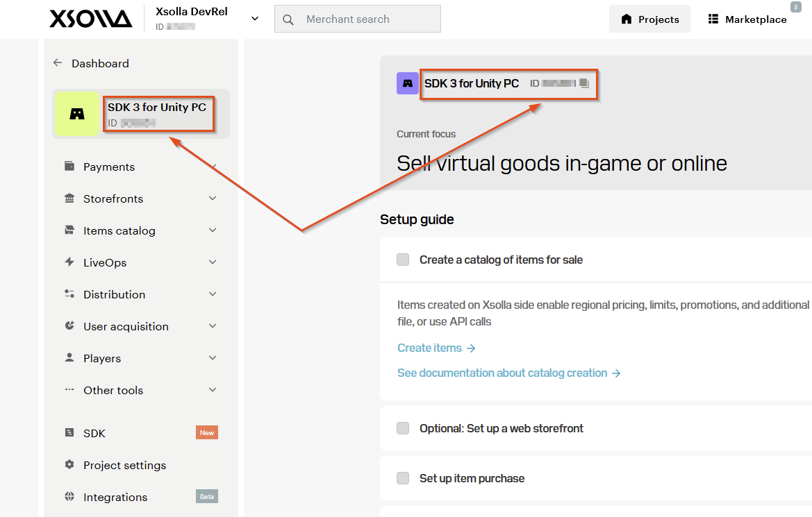Click arrow after 'Create items' link
Screen dimensions: 812x517
coord(471,348)
